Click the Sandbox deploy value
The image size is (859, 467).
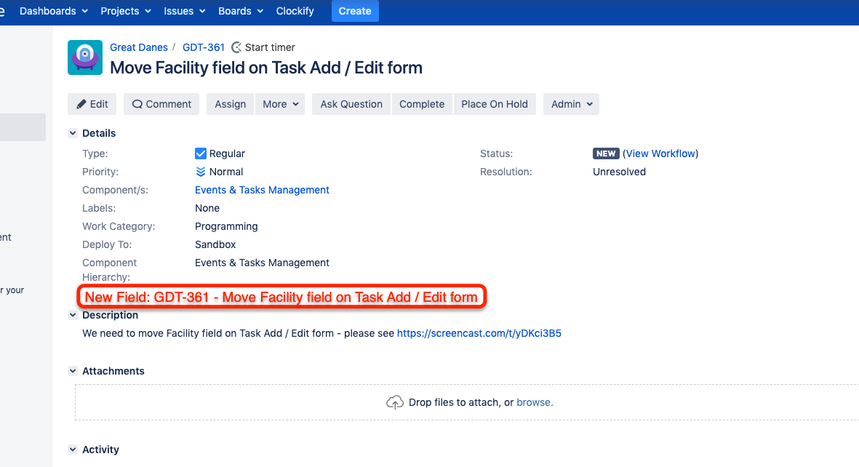tap(215, 244)
